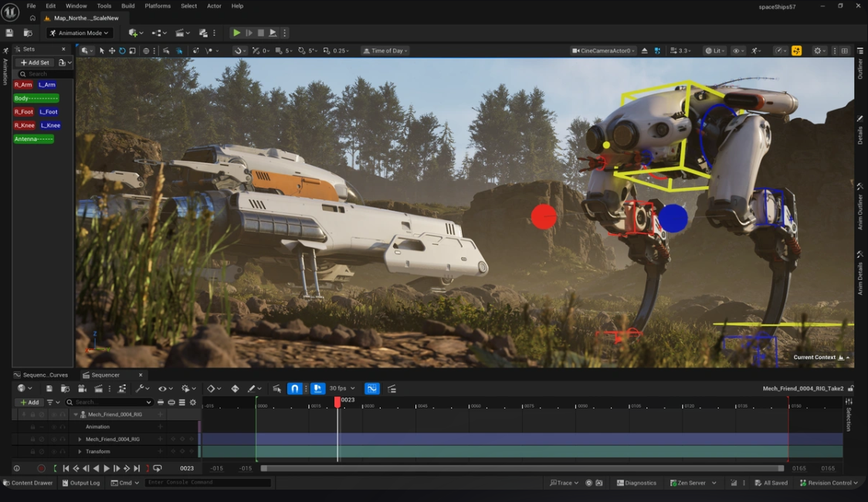The image size is (868, 502).
Task: Select the L_Knee control set
Action: 50,126
